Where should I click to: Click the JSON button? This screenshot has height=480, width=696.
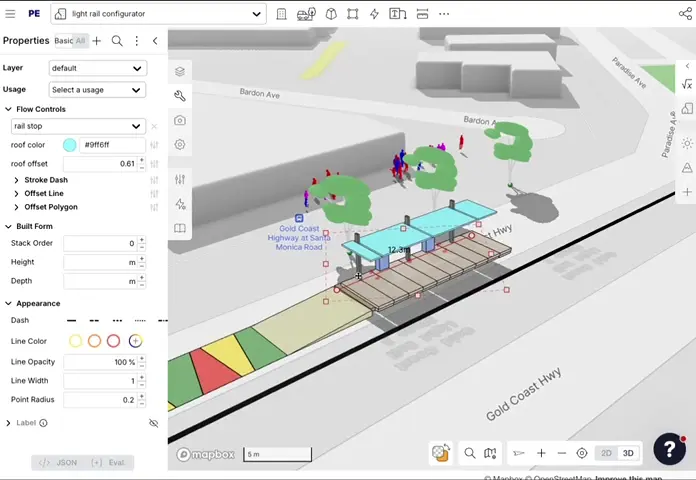tap(57, 463)
